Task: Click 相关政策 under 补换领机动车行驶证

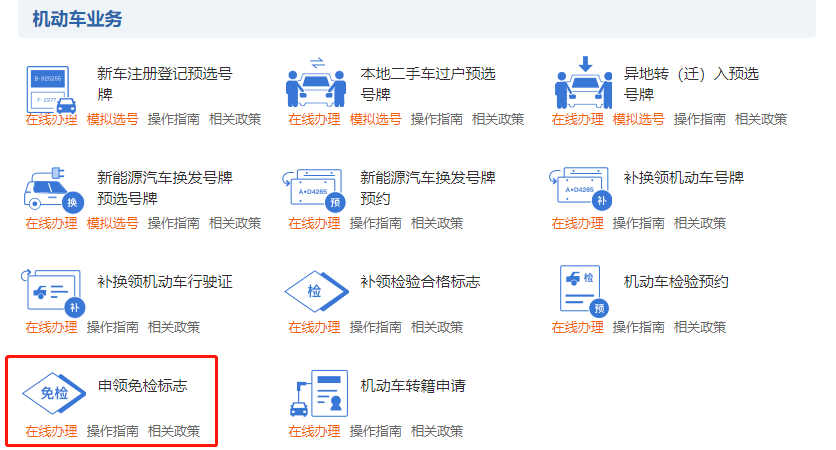Action: (174, 327)
